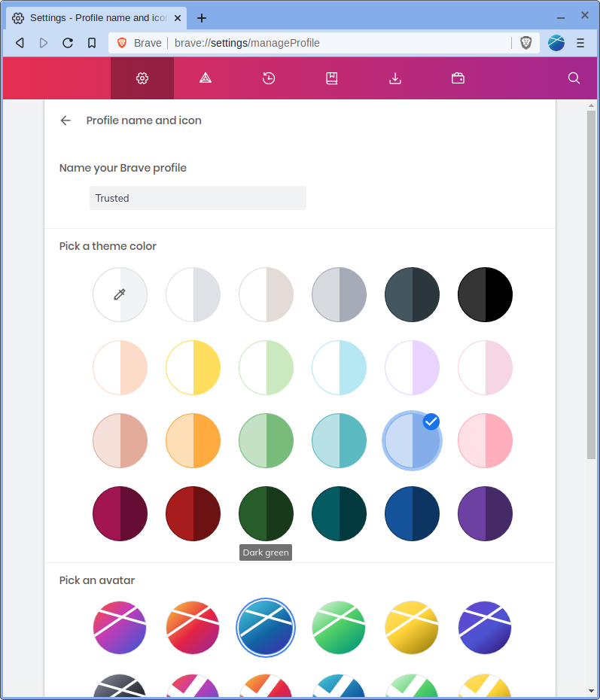Reload the page

click(x=68, y=43)
